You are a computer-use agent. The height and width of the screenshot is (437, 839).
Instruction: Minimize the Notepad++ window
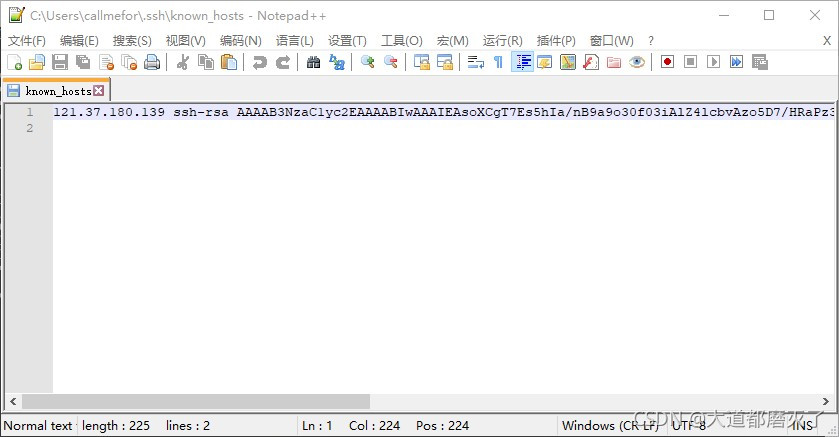coord(724,15)
